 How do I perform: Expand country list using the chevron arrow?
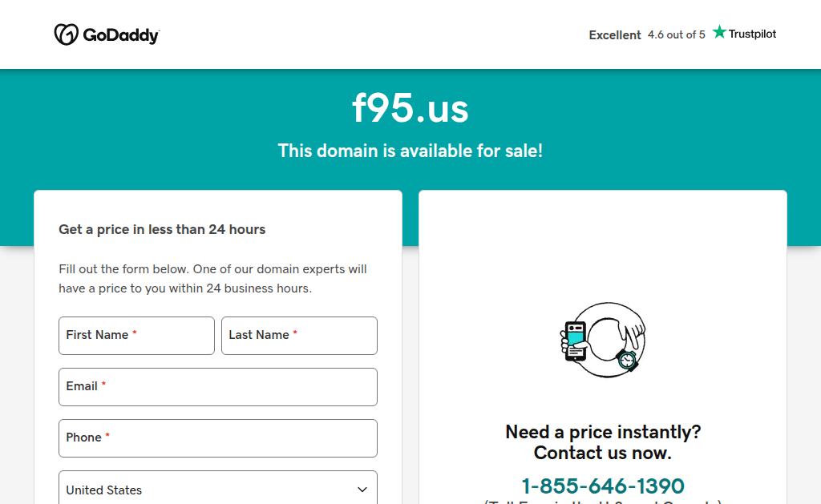(x=362, y=490)
